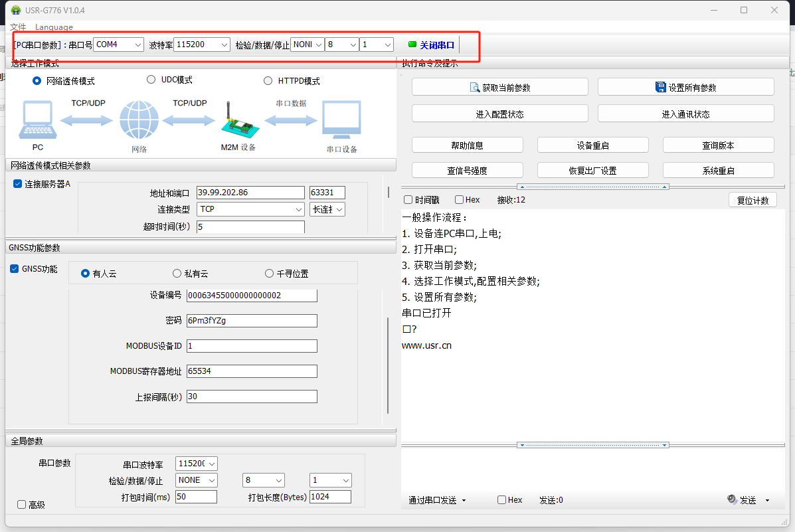Click the 恢复出厂设置 button
This screenshot has height=532, width=795.
(x=592, y=171)
